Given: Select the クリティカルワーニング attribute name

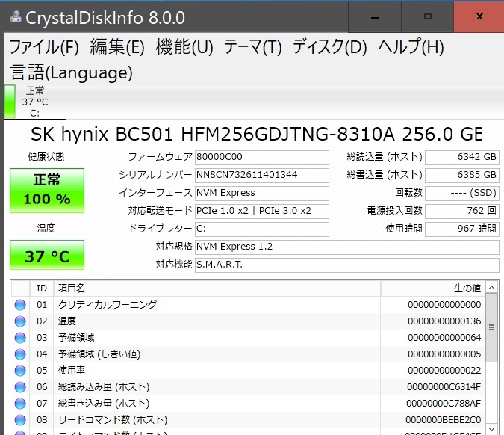Looking at the screenshot, I should tap(108, 305).
